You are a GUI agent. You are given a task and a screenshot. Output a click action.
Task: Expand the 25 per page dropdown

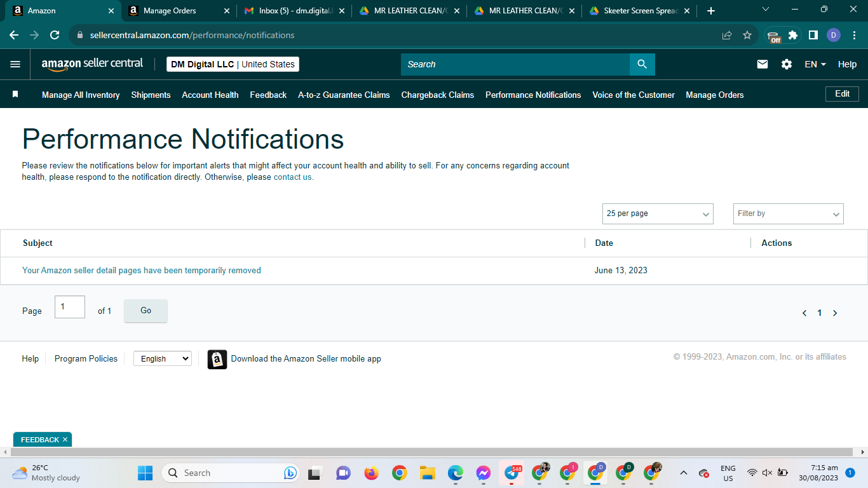[658, 213]
